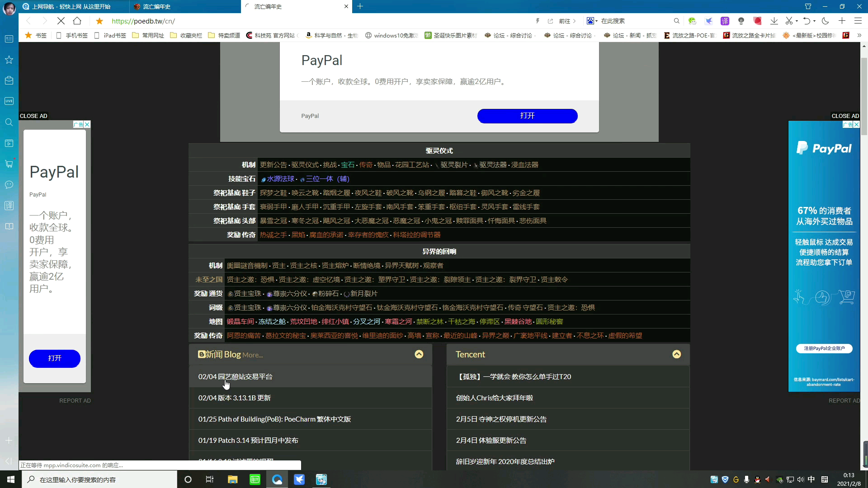Click the bookmark star beside the address
Image resolution: width=868 pixels, height=488 pixels.
click(x=99, y=21)
